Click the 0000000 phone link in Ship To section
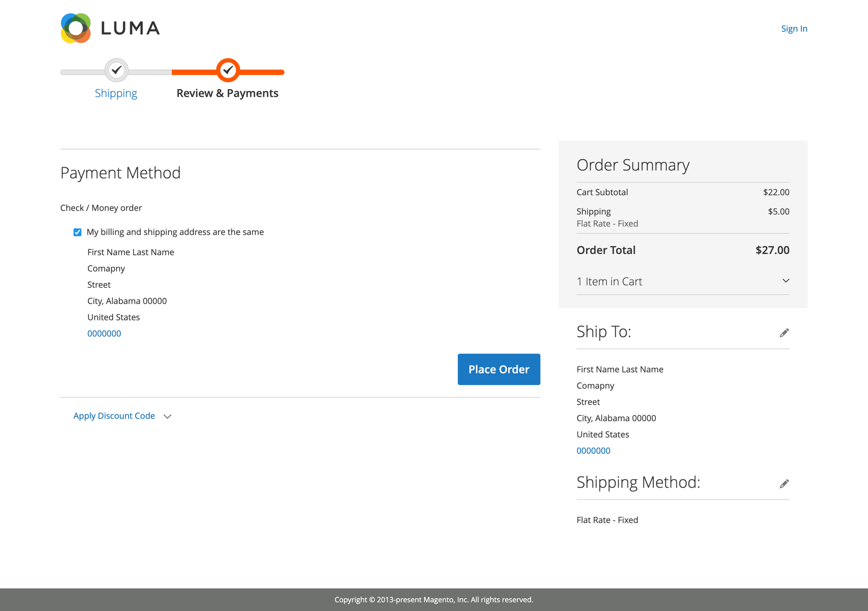This screenshot has height=611, width=868. click(593, 451)
